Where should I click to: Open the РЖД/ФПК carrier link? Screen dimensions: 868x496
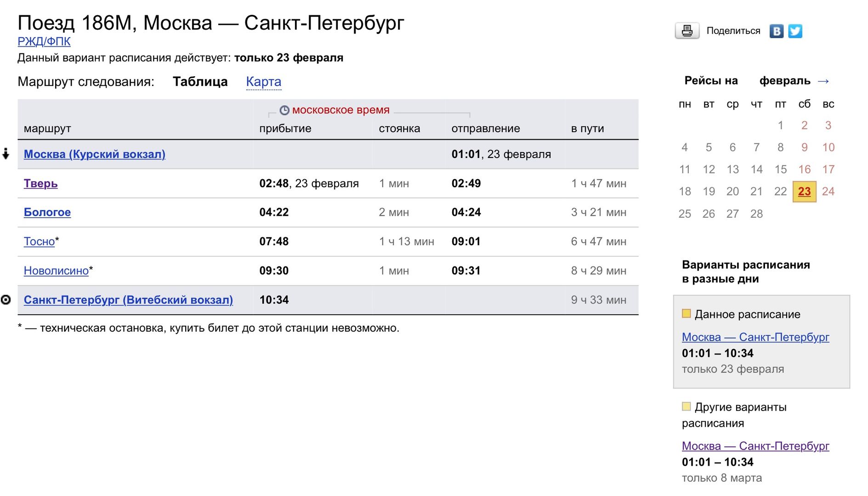tap(44, 41)
